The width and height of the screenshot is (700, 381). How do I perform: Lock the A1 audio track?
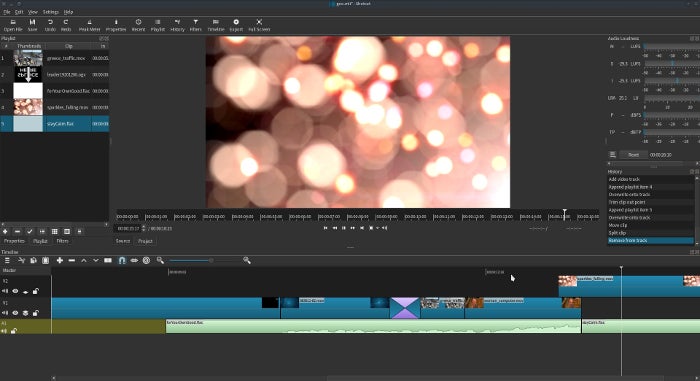14,331
